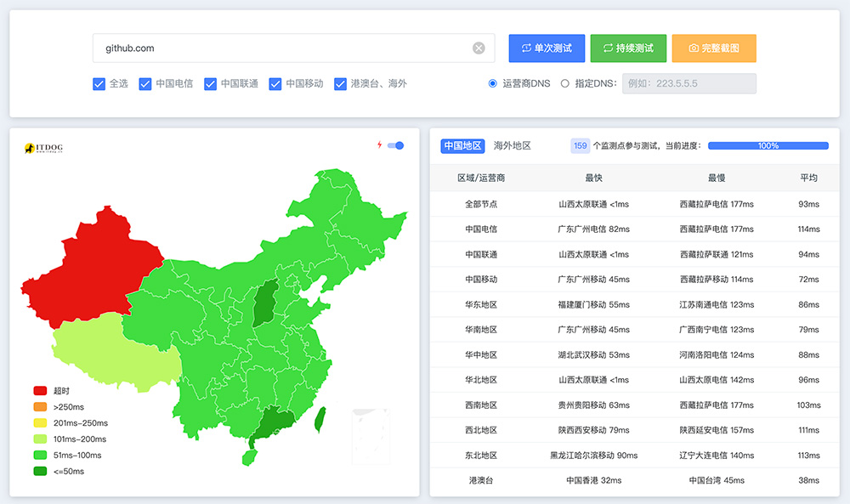Click the red 超时 legend swatch

click(40, 391)
